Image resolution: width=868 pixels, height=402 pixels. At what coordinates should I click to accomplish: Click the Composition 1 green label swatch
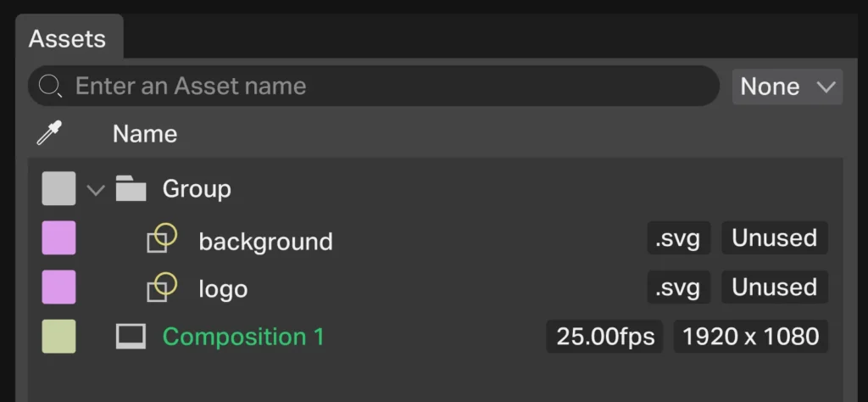pyautogui.click(x=58, y=337)
